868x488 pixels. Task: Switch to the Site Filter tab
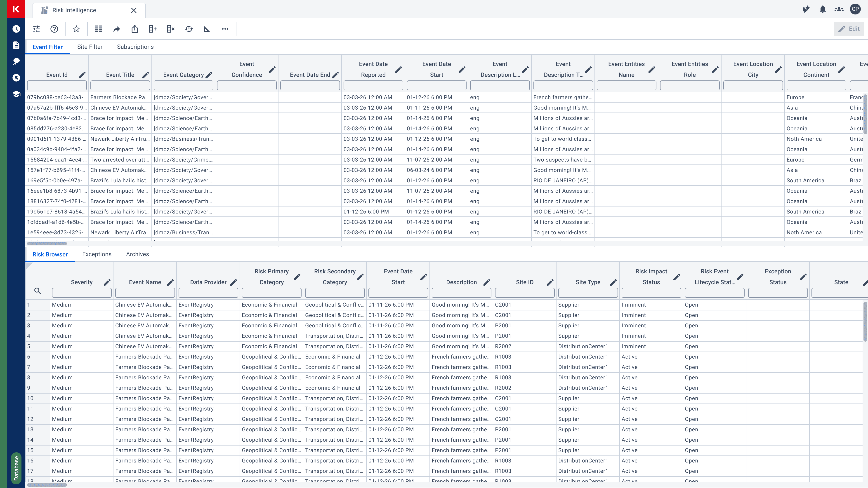(x=90, y=47)
